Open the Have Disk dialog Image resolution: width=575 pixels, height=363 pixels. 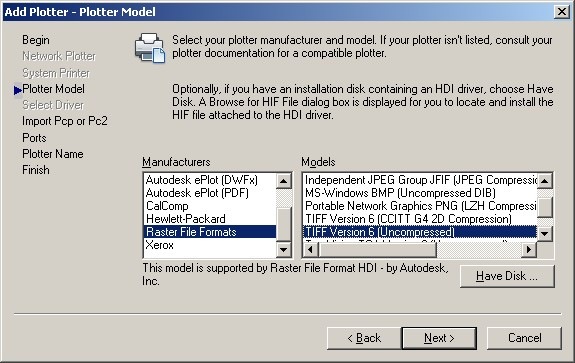pyautogui.click(x=507, y=276)
